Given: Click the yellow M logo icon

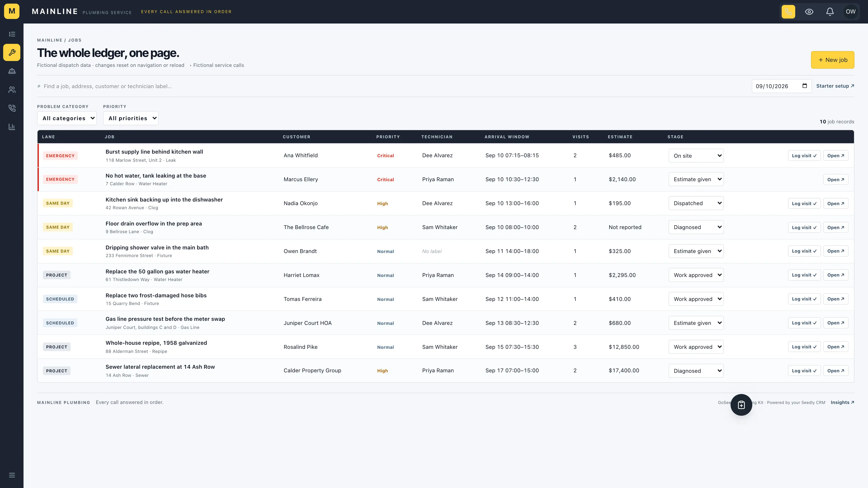Looking at the screenshot, I should (x=12, y=12).
